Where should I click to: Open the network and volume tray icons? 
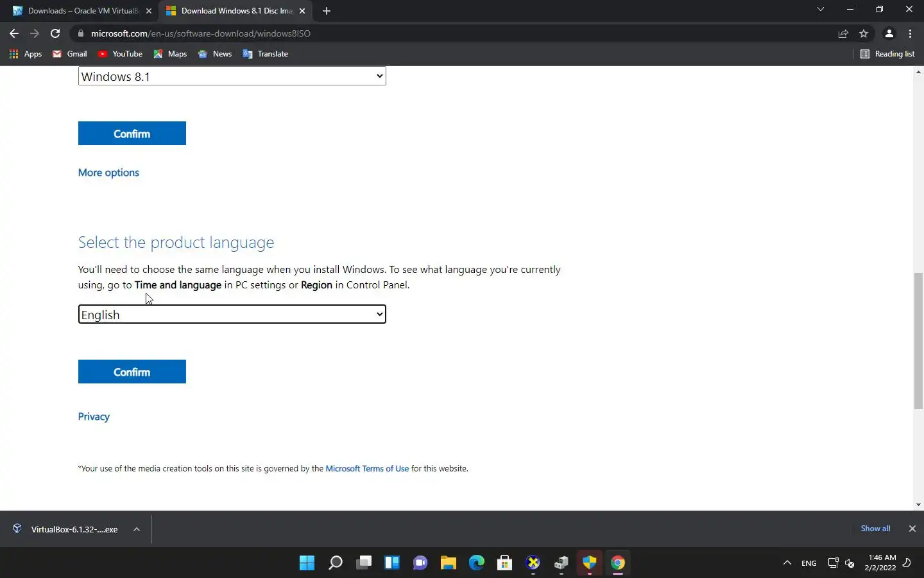point(841,563)
